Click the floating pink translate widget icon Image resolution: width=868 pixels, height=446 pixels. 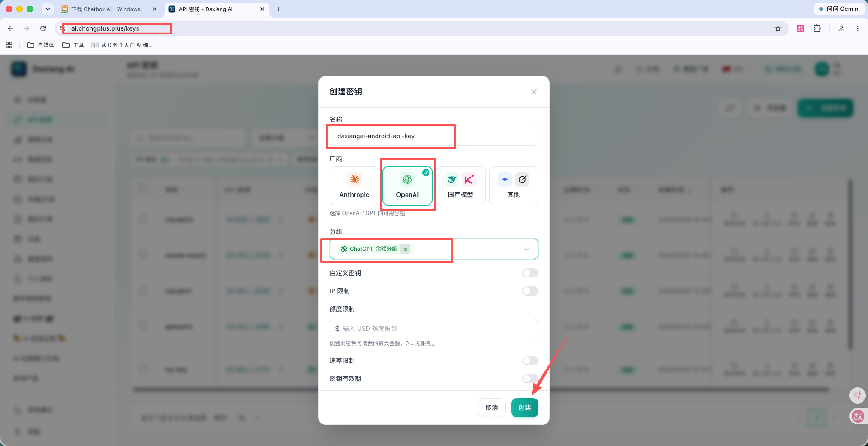pyautogui.click(x=858, y=417)
